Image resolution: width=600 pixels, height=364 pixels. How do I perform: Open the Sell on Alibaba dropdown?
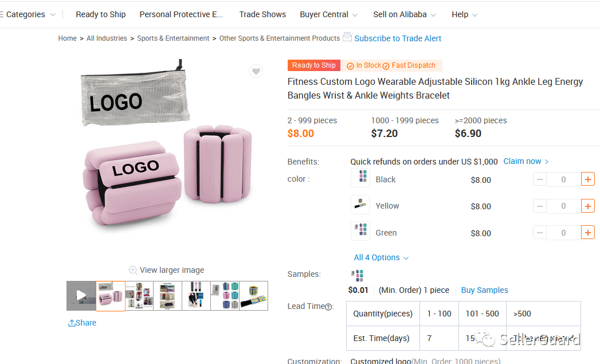click(x=405, y=14)
